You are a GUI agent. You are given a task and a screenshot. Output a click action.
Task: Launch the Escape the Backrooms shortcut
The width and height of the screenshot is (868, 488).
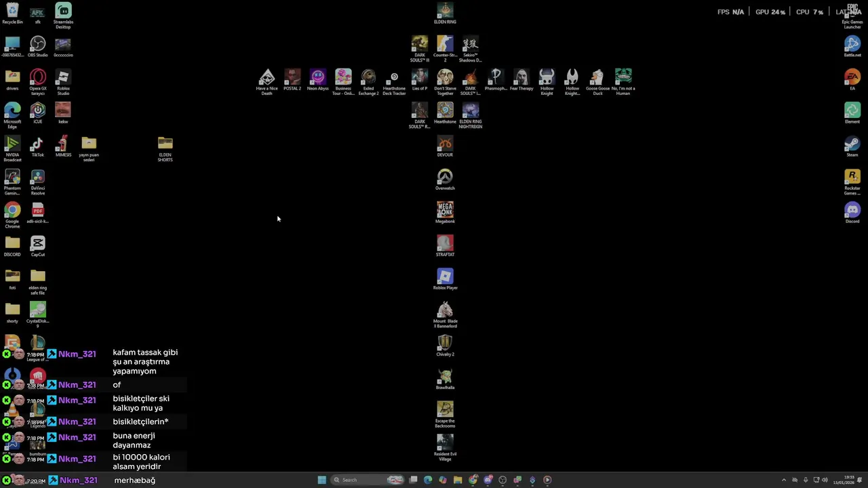pyautogui.click(x=445, y=415)
